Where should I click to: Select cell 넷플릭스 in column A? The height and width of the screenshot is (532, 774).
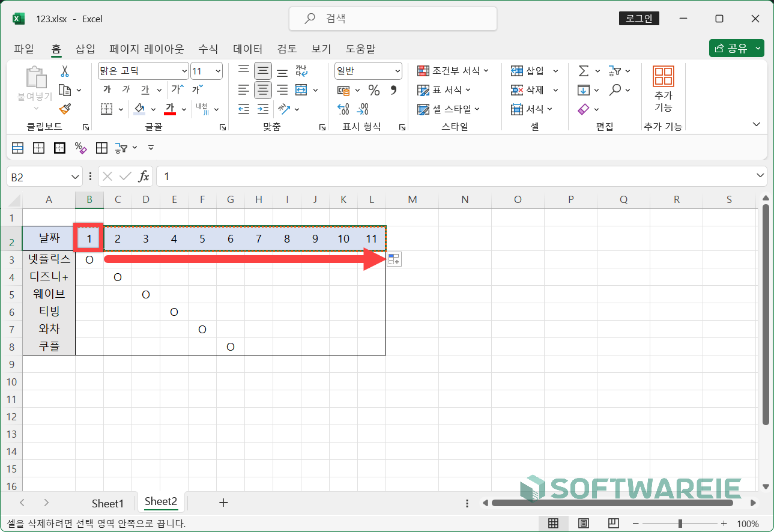pos(49,259)
